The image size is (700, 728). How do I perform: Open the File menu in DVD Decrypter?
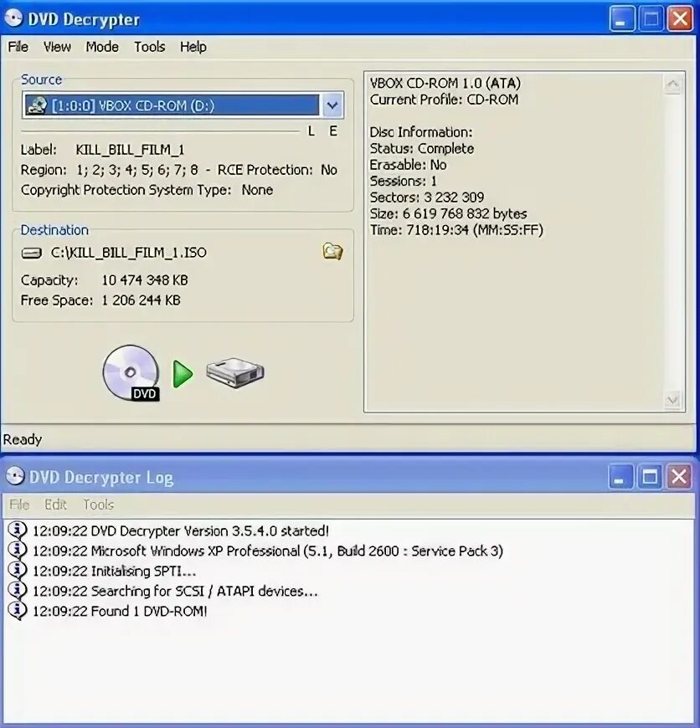[18, 47]
